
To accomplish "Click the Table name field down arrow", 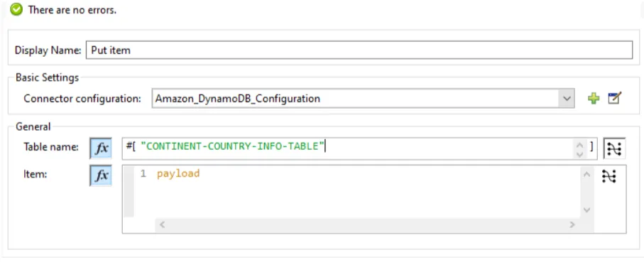I will tap(580, 154).
